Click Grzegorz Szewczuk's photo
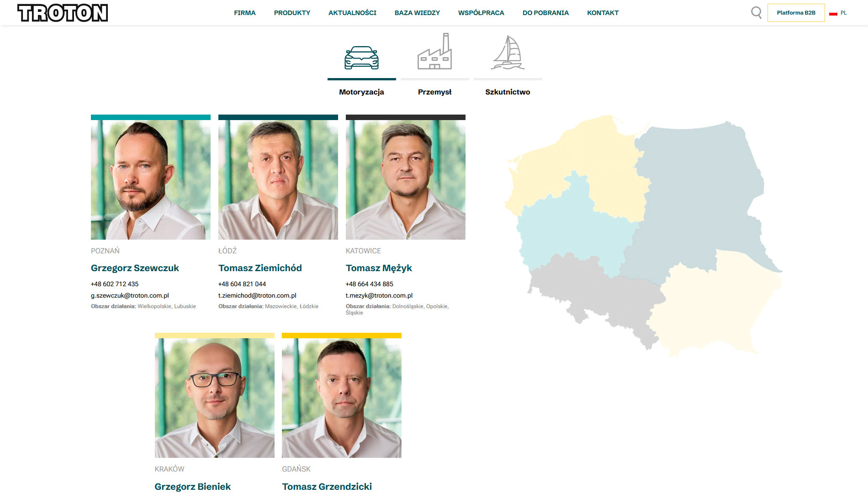Screen dimensions: 868x493 pyautogui.click(x=151, y=180)
